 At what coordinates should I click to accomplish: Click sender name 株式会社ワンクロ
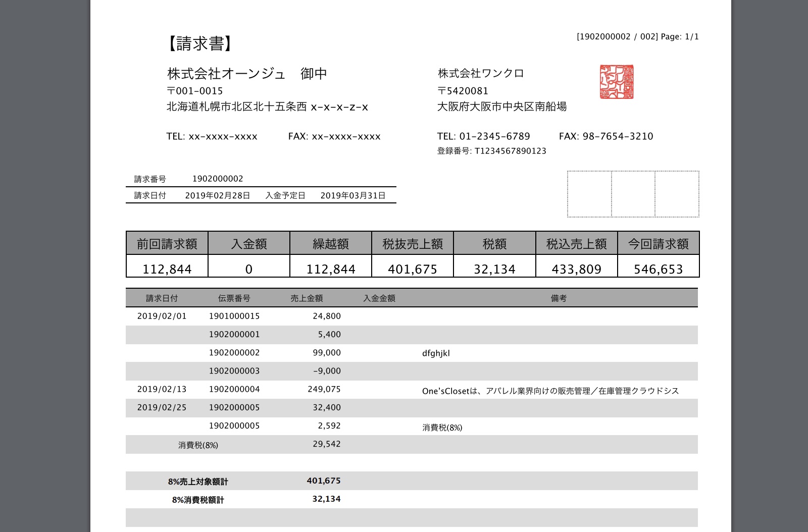[480, 73]
